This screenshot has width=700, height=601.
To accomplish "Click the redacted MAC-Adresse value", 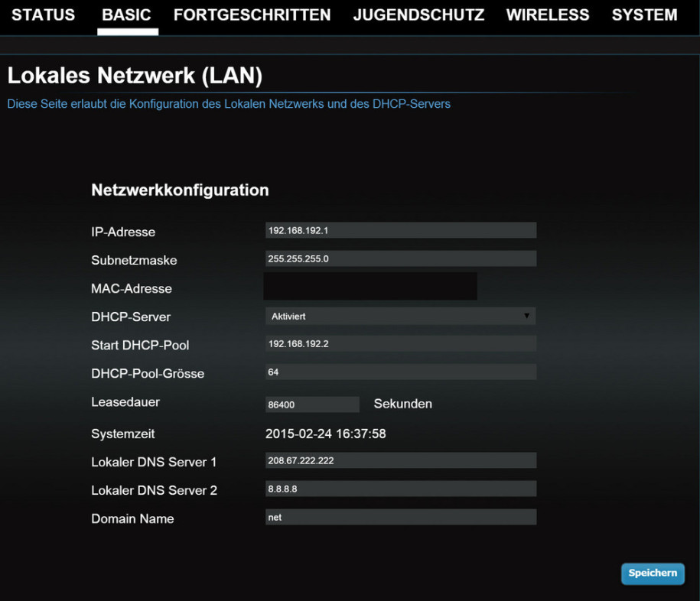I will (x=370, y=287).
